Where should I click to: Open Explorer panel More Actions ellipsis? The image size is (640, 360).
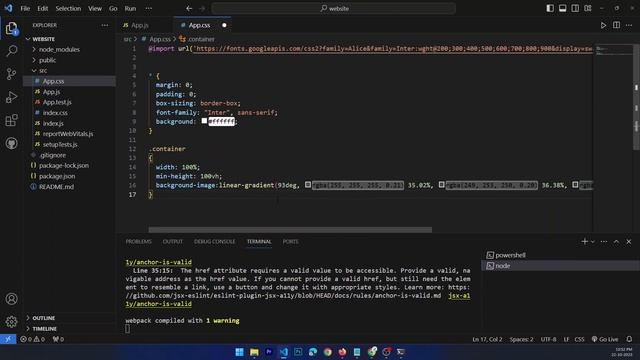coord(105,25)
